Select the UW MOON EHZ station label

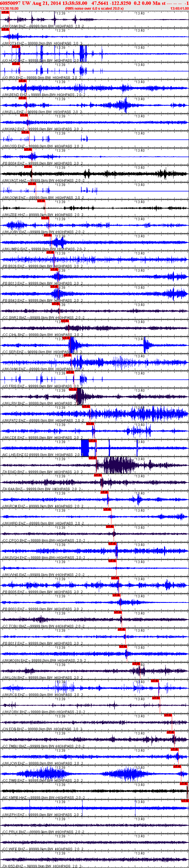tap(44, 661)
